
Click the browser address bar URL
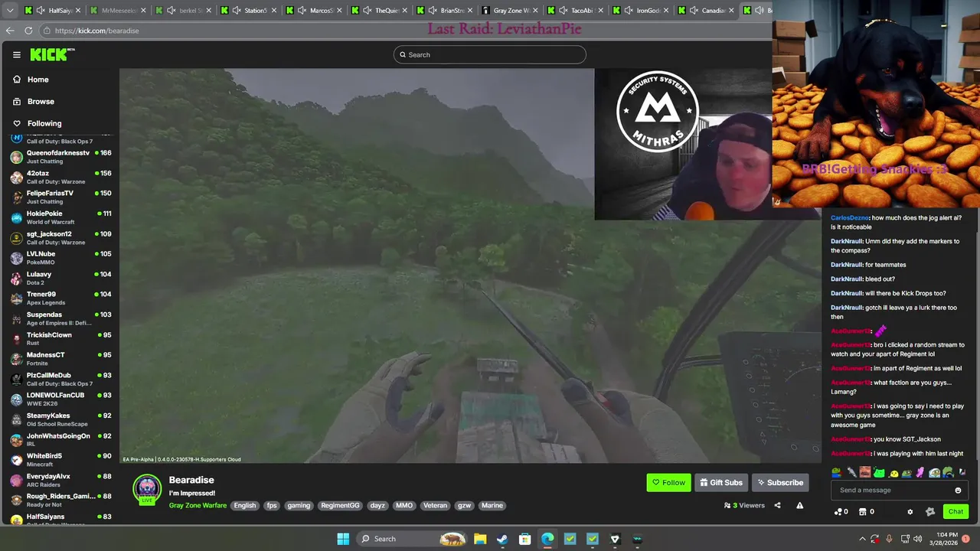coord(96,31)
